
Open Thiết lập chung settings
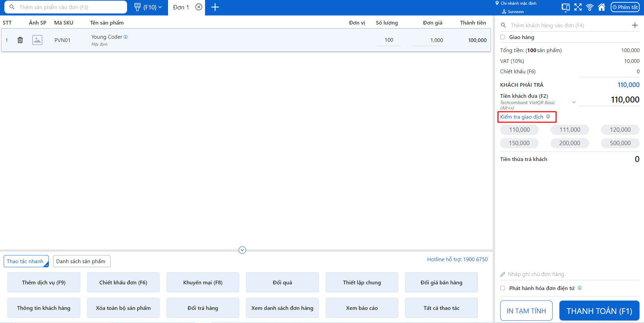tap(362, 282)
